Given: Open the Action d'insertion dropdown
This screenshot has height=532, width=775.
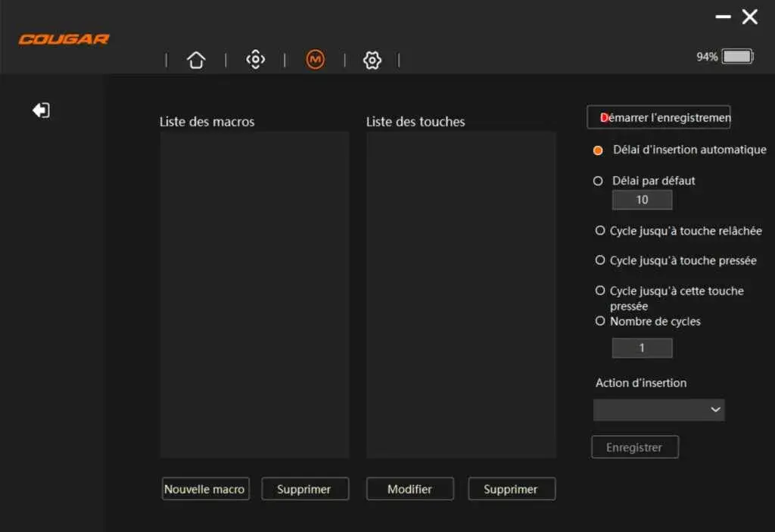Looking at the screenshot, I should pos(658,409).
